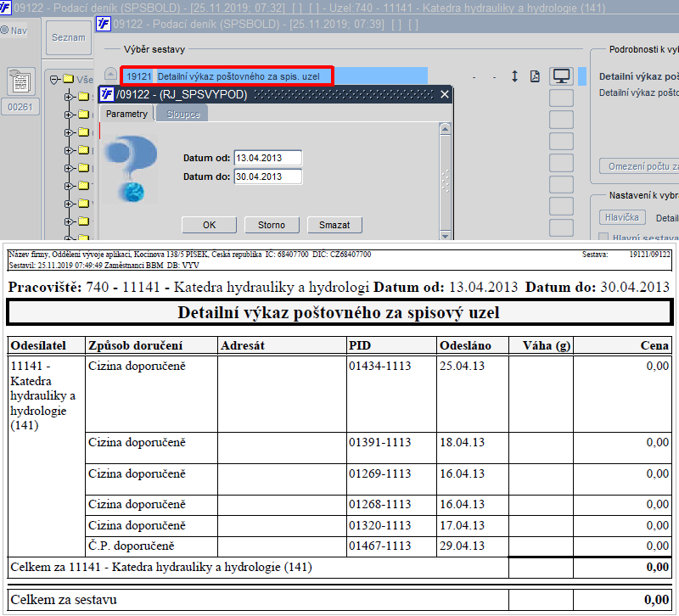
Task: Click the Datum od date field
Action: coord(267,158)
